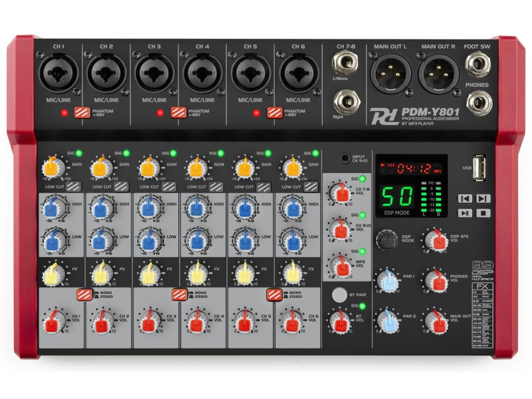Screen dimensions: 532x399
Task: Click the MAIN OUT L XLR connector
Action: pyautogui.click(x=390, y=73)
